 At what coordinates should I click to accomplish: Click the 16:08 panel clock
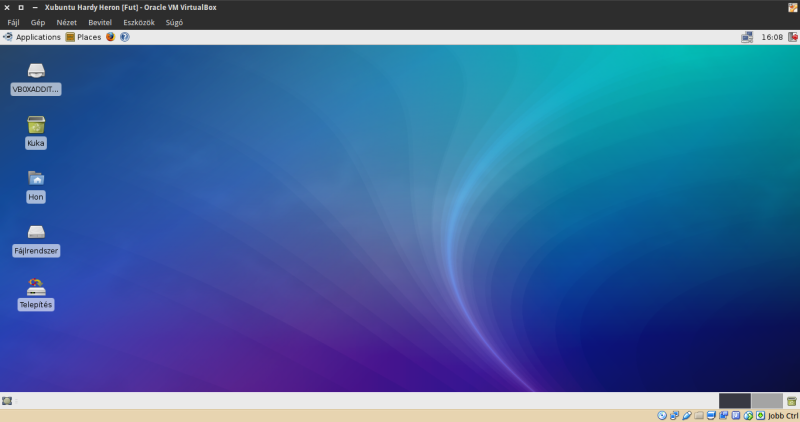point(772,37)
